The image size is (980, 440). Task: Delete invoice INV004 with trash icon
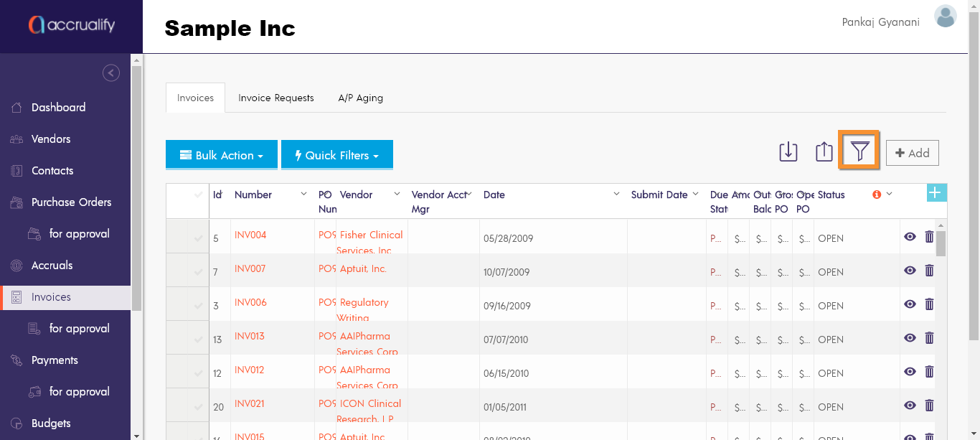pos(929,237)
